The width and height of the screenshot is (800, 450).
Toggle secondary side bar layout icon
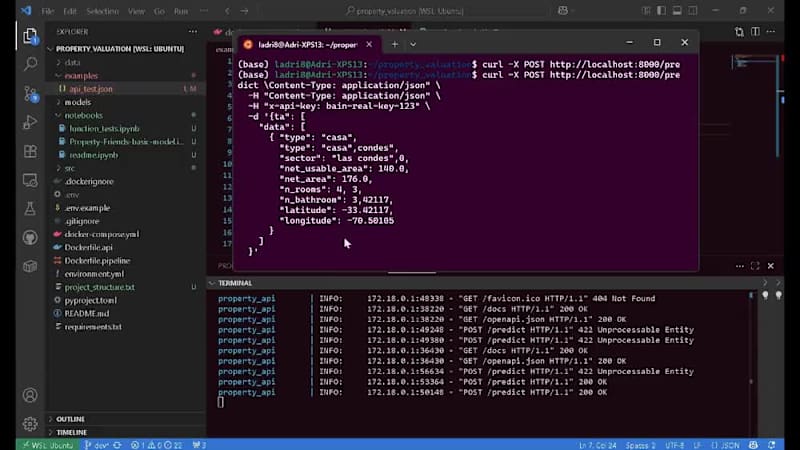point(693,11)
